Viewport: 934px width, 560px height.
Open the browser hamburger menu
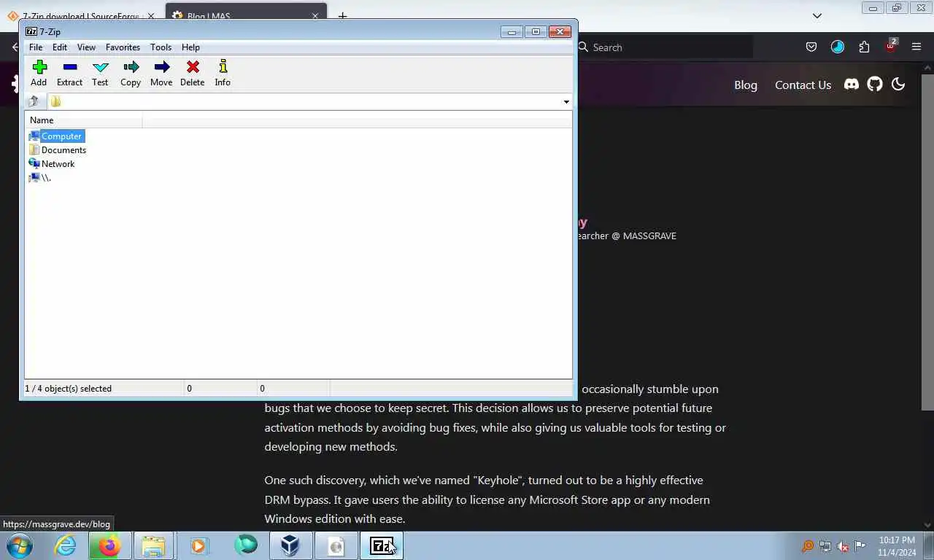coord(916,47)
